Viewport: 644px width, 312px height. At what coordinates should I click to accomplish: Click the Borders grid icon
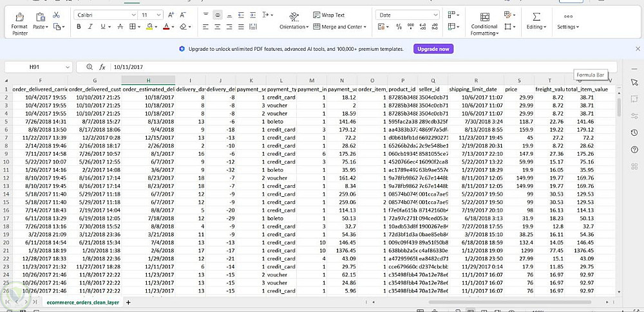(x=132, y=26)
